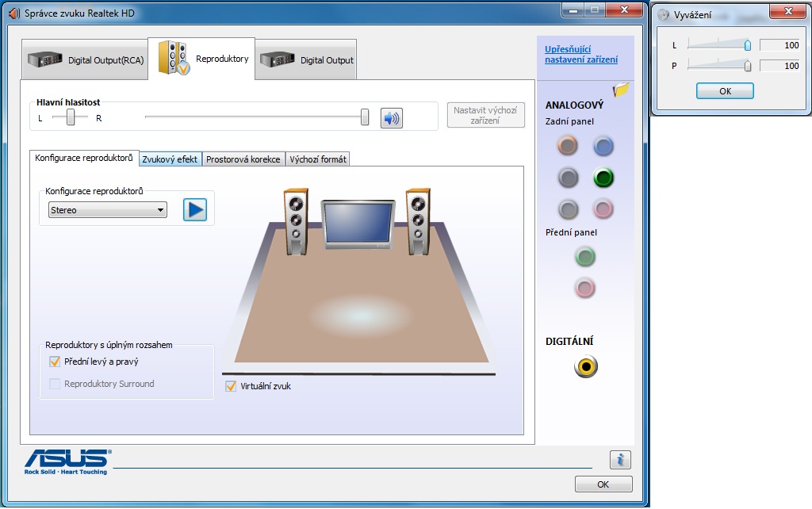The image size is (812, 509).
Task: Open the Prostorová korekce tab
Action: [x=243, y=159]
